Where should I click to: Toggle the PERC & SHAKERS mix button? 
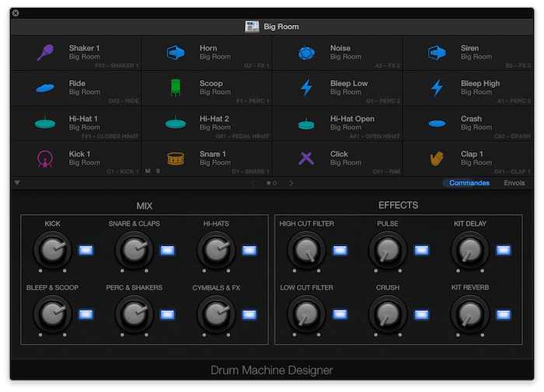tap(167, 314)
